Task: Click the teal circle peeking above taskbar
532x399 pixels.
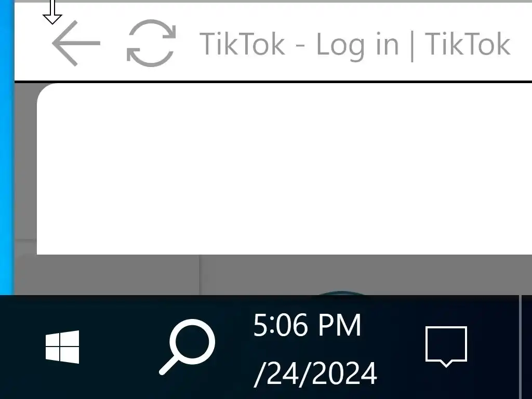Action: coord(341,293)
